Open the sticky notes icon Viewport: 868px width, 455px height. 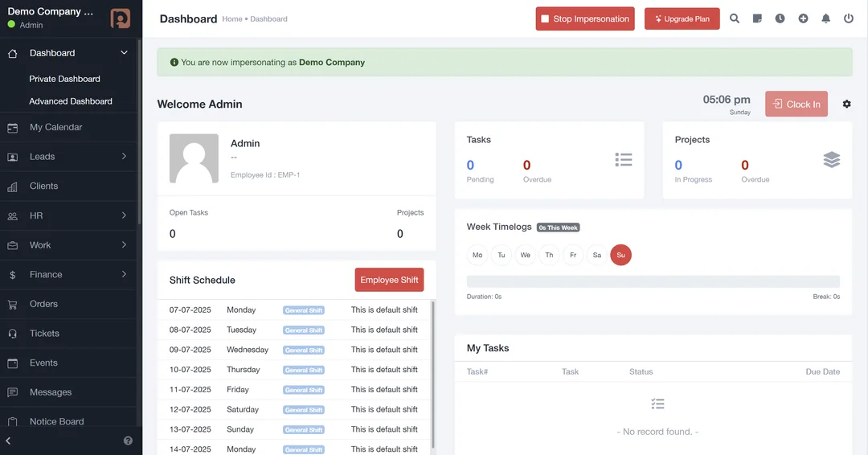point(757,18)
